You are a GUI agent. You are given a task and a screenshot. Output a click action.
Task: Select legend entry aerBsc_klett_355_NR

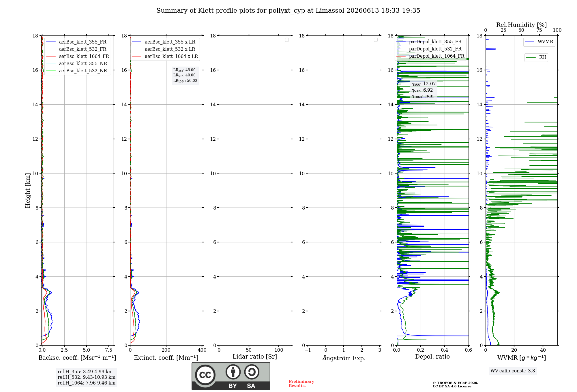[77, 64]
